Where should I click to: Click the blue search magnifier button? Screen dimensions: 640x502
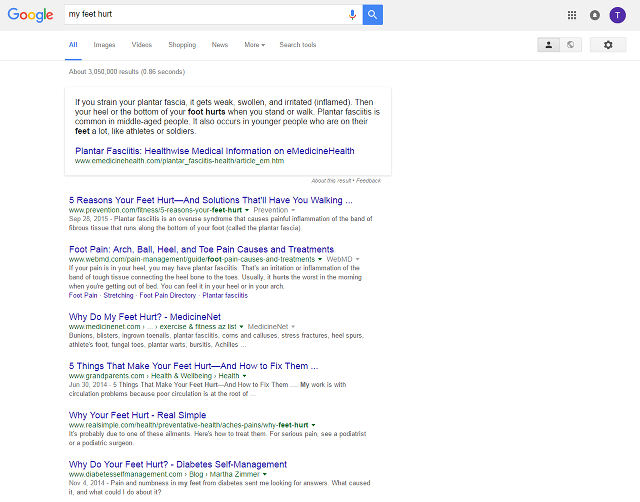(372, 15)
